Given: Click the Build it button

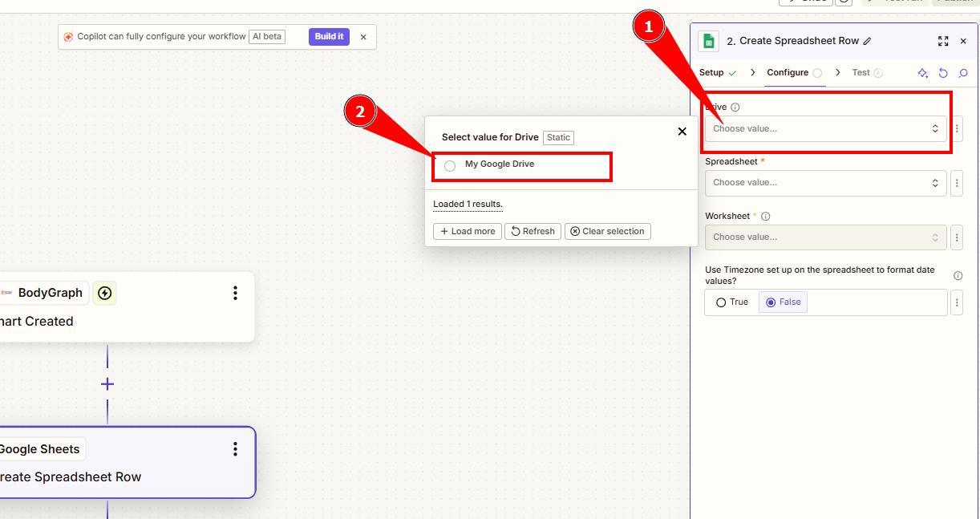Looking at the screenshot, I should [x=329, y=37].
